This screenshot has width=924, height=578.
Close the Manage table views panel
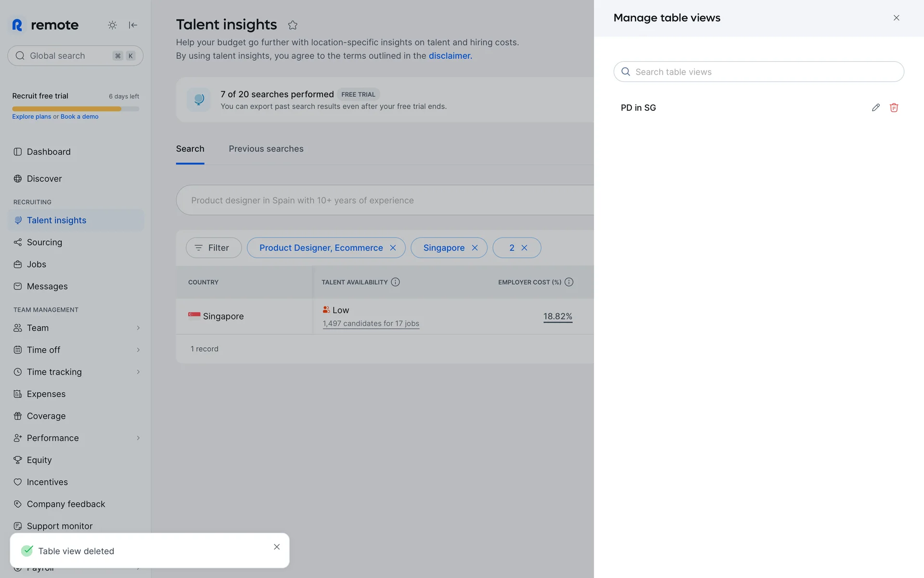click(896, 18)
